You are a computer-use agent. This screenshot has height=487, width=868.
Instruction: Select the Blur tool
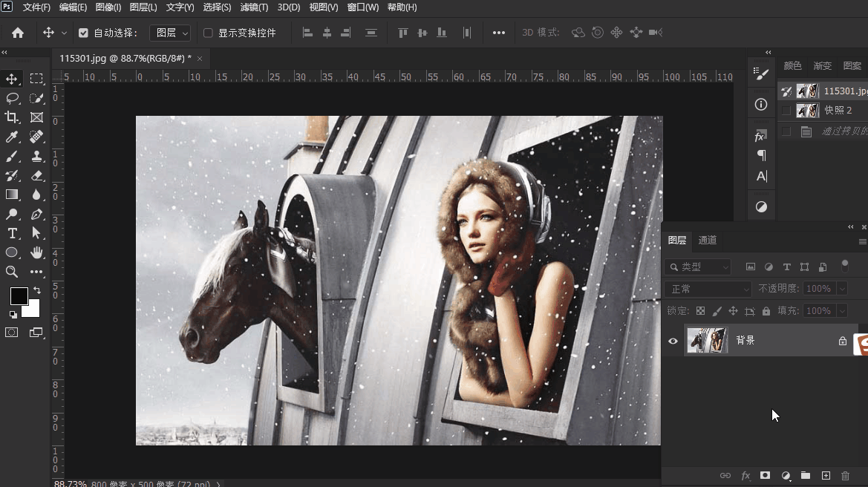click(36, 195)
